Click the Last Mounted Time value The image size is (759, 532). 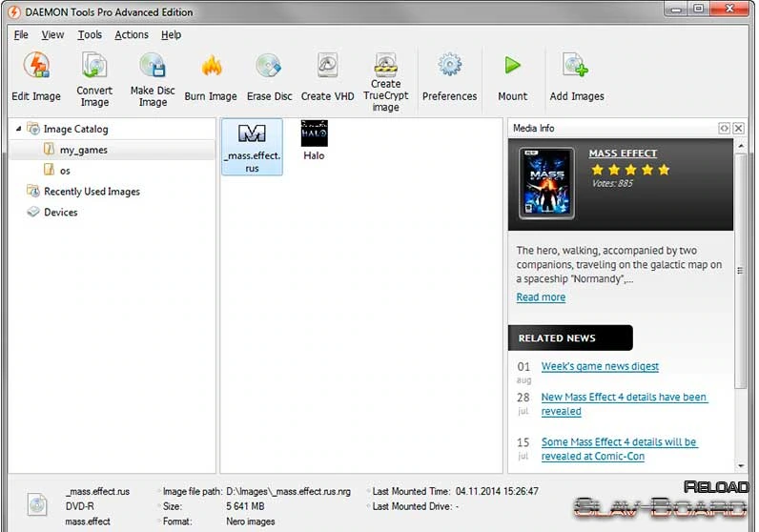coord(497,491)
